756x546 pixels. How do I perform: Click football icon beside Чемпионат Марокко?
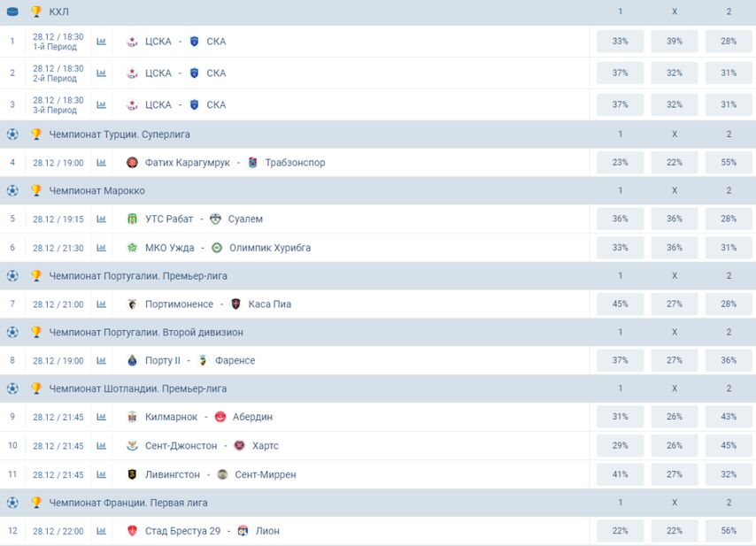tap(12, 190)
